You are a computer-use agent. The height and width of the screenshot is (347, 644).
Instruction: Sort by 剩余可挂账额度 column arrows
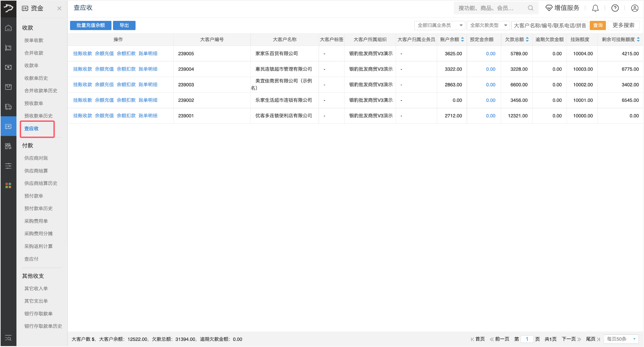click(x=638, y=40)
